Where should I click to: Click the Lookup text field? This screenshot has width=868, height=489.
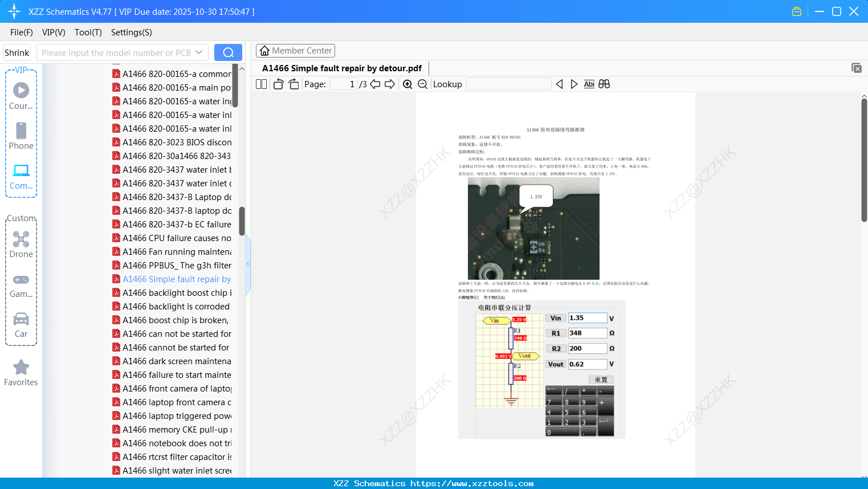coord(509,84)
